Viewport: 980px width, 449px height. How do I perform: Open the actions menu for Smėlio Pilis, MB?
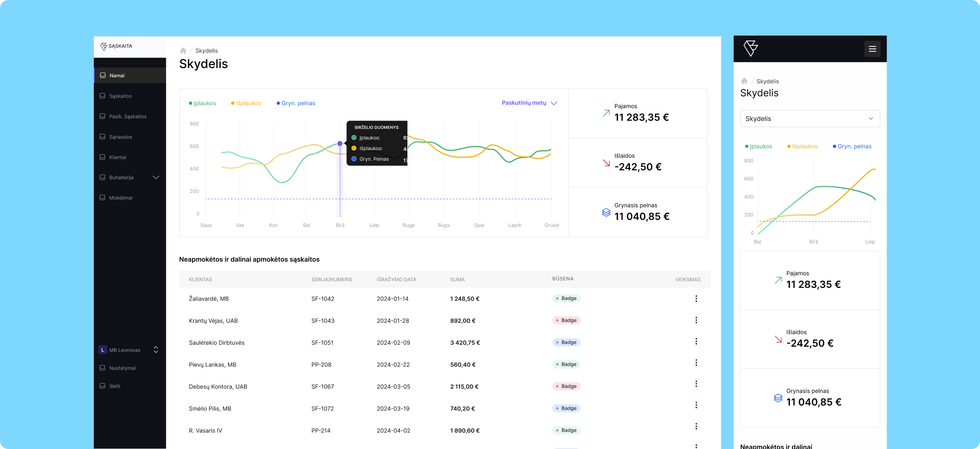coord(696,405)
